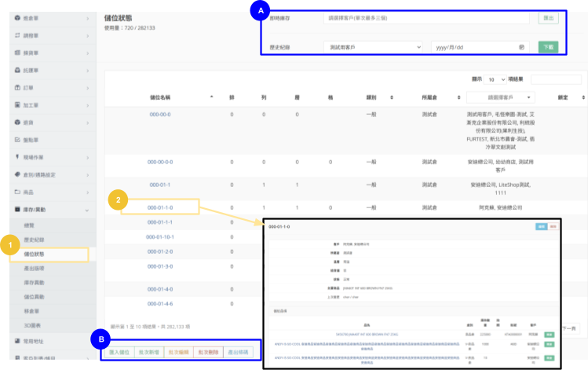Click the 產出條碼 button at the bottom
Screen dimensions: 588x370
click(x=238, y=352)
